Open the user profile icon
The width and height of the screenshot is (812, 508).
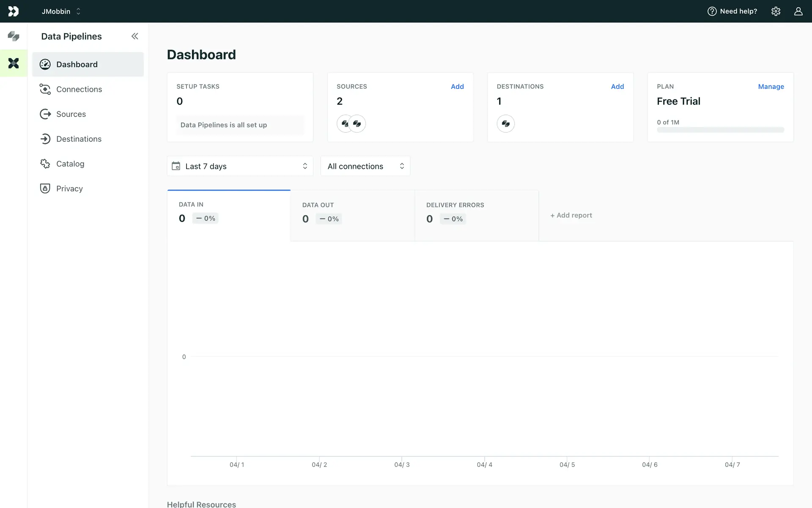coord(798,11)
